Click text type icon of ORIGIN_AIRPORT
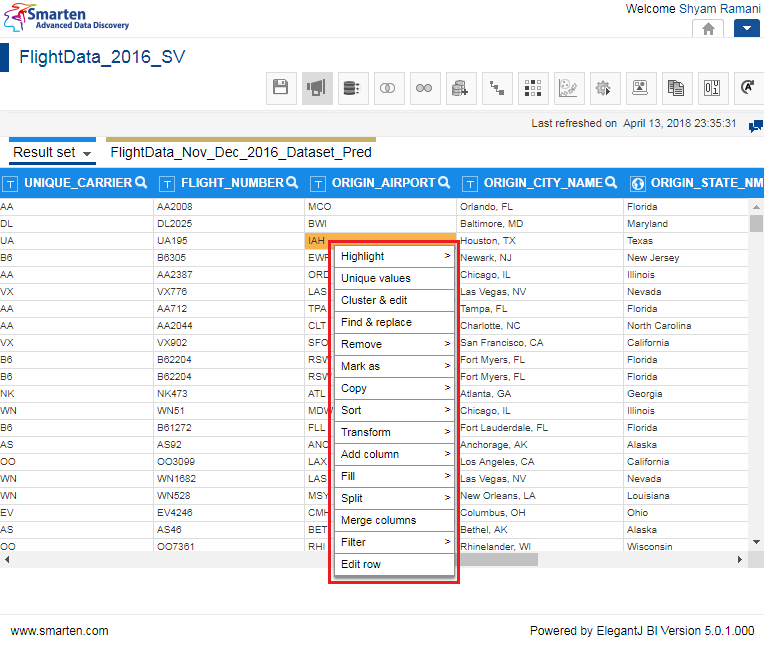 coord(318,184)
